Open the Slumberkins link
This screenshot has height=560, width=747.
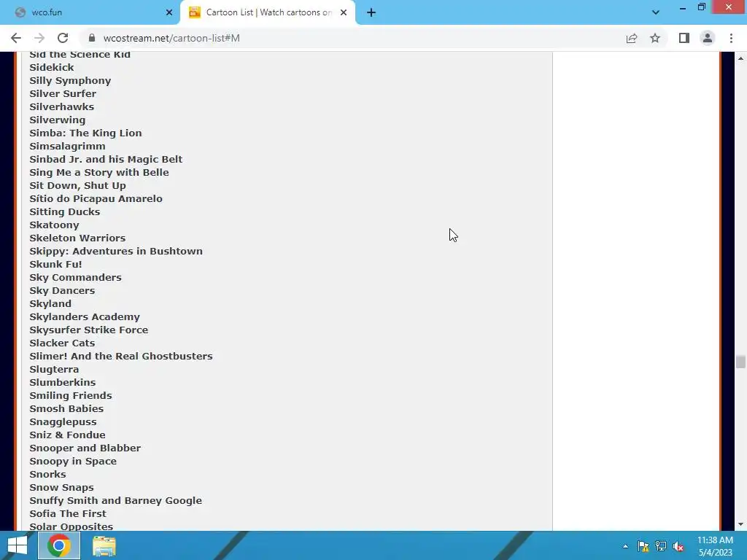(63, 382)
